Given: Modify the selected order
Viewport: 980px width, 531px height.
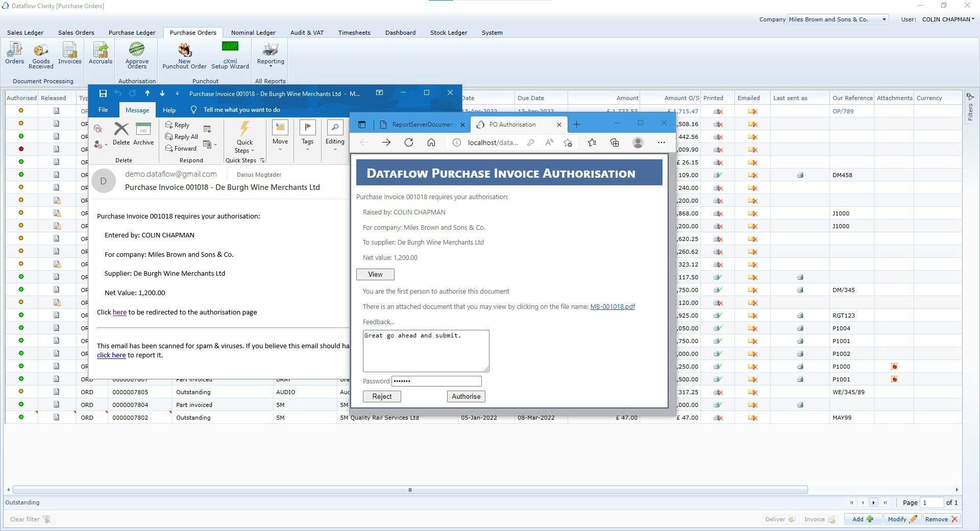Looking at the screenshot, I should pyautogui.click(x=902, y=519).
